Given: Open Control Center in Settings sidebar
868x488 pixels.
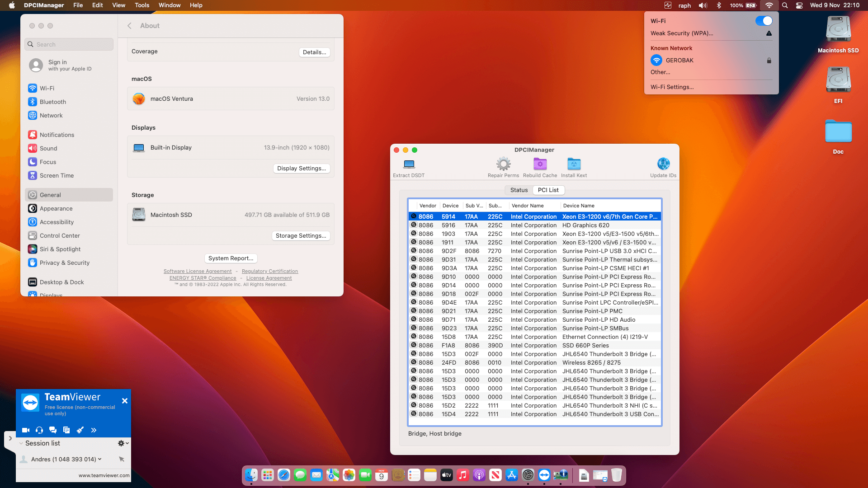Looking at the screenshot, I should coord(69,235).
